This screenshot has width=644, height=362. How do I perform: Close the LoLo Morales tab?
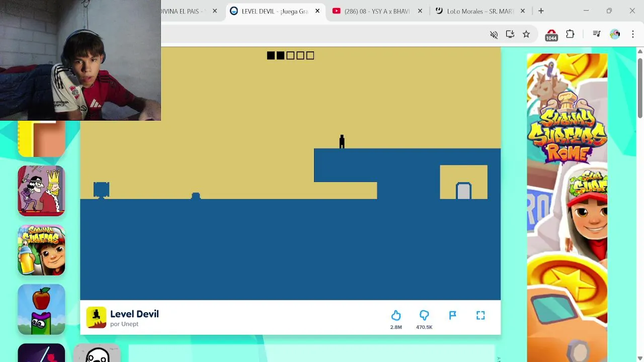point(523,11)
